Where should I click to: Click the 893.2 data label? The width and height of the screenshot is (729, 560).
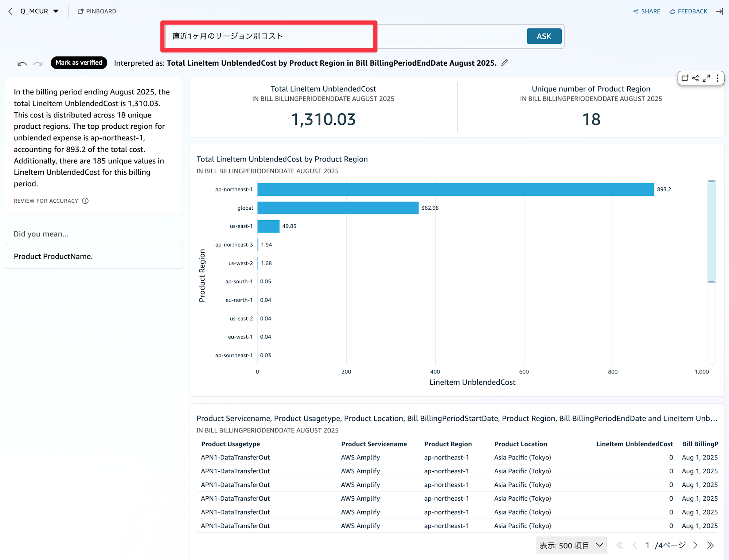pos(664,189)
